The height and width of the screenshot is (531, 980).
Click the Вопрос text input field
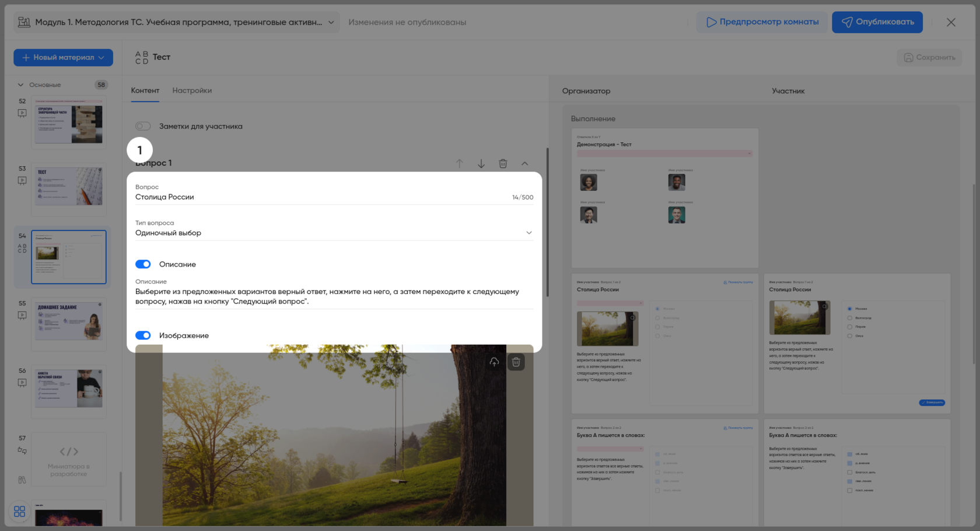click(321, 197)
